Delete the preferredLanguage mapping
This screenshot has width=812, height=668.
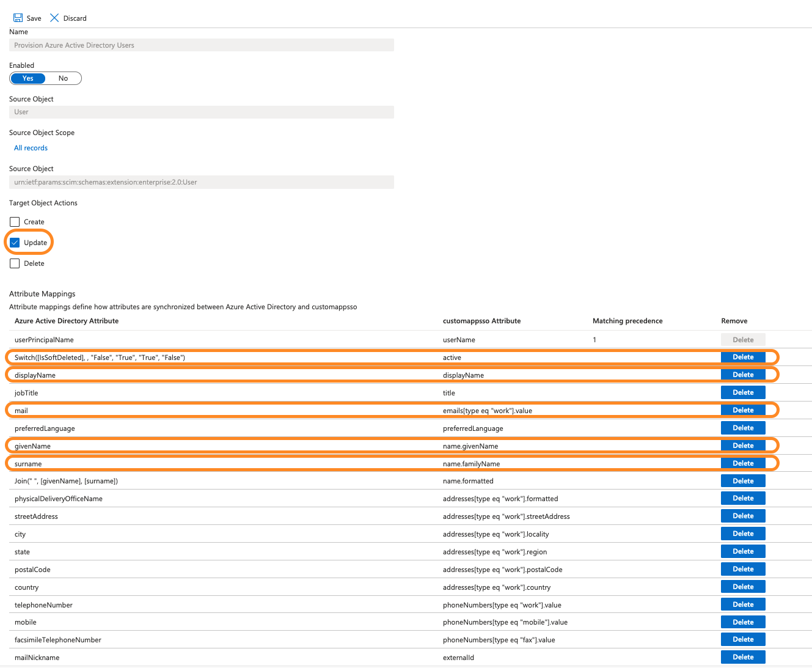pos(743,428)
